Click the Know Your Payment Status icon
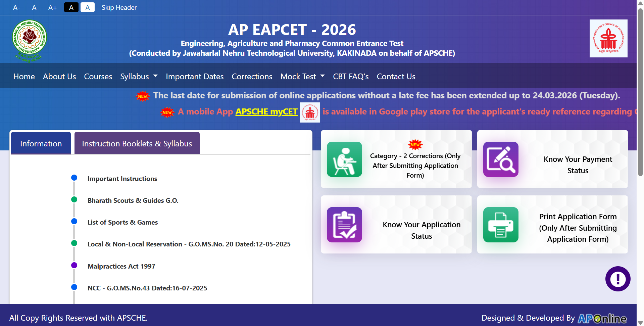The width and height of the screenshot is (644, 326). coord(500,159)
